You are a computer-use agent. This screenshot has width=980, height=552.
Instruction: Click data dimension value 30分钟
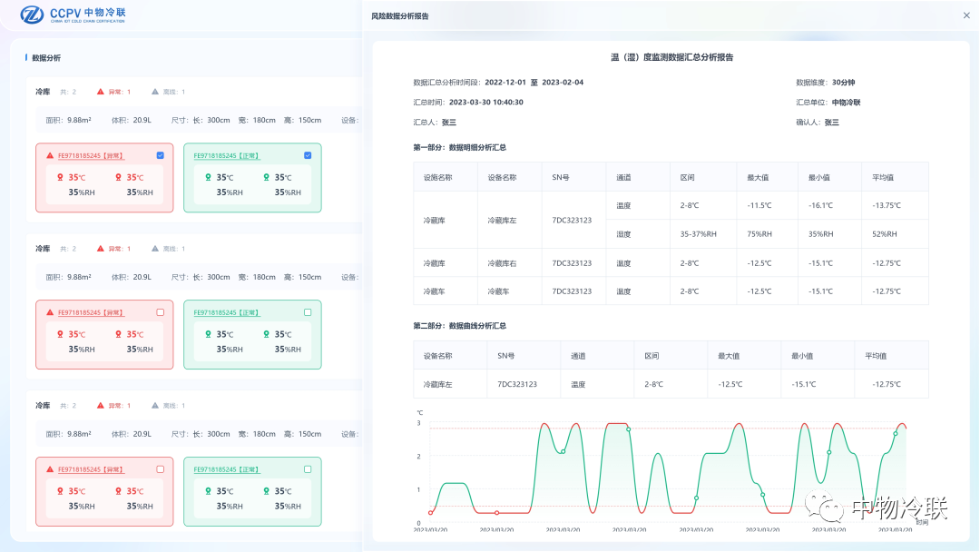click(843, 83)
